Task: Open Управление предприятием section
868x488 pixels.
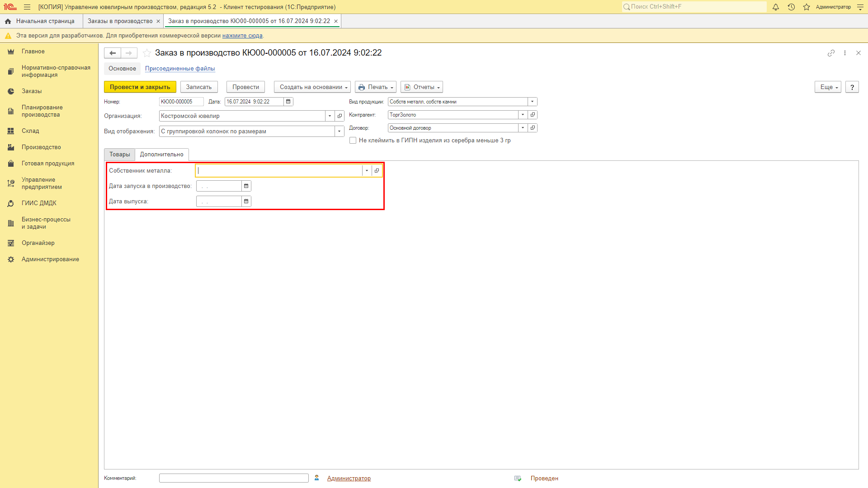Action: coord(49,183)
